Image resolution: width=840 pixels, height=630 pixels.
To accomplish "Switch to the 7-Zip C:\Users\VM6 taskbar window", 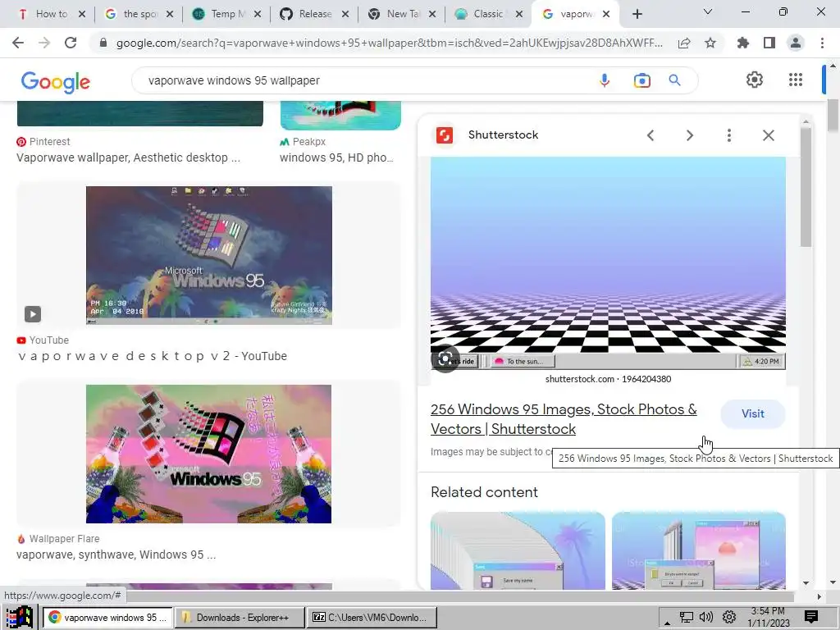I will click(x=372, y=618).
